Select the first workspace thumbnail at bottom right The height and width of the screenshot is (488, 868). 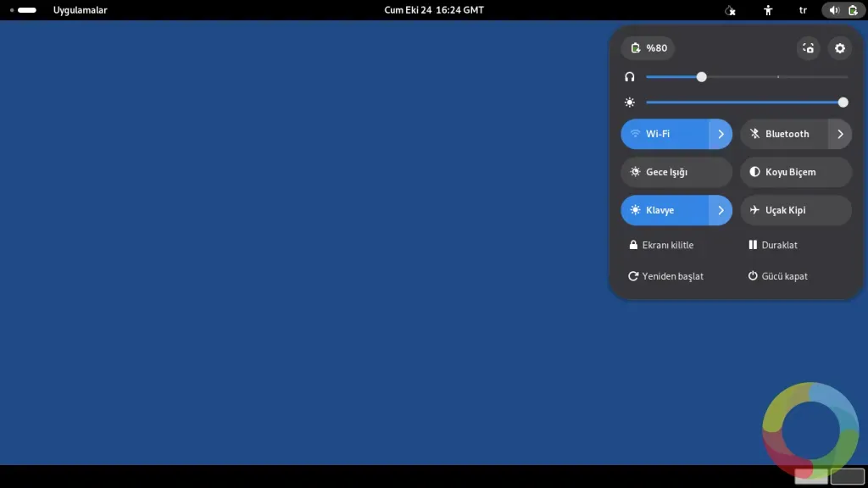[x=811, y=476]
